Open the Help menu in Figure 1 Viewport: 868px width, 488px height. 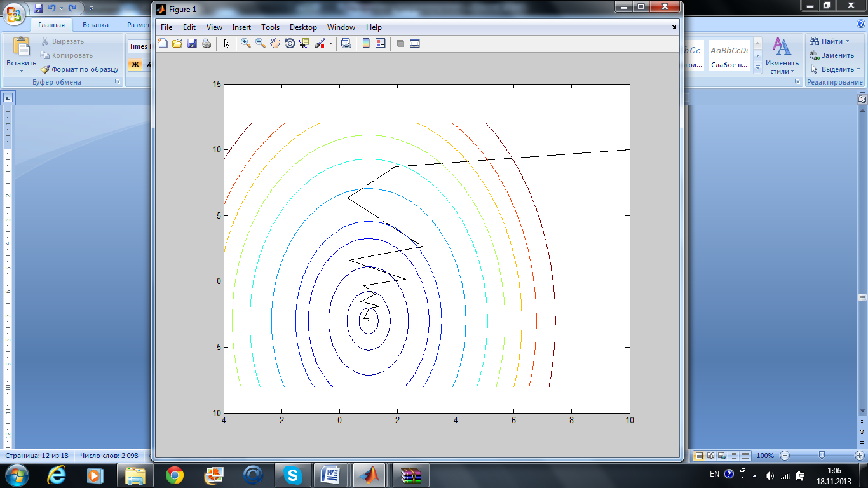tap(374, 27)
